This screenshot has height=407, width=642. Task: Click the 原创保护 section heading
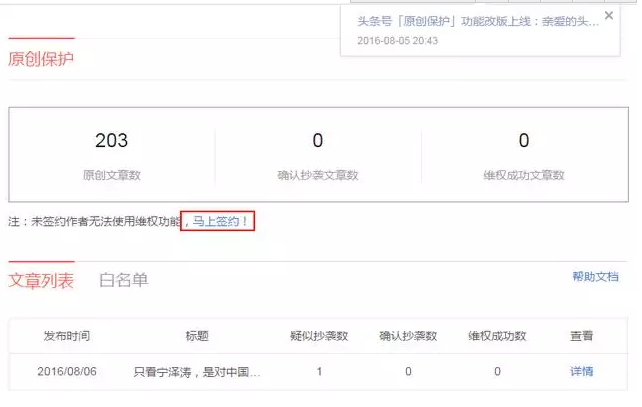pyautogui.click(x=41, y=58)
